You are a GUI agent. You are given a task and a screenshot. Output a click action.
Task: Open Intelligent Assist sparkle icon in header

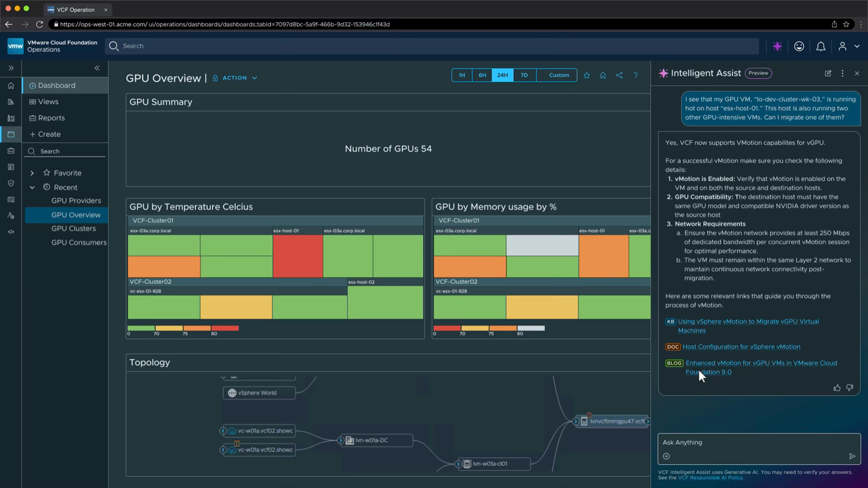pos(777,47)
